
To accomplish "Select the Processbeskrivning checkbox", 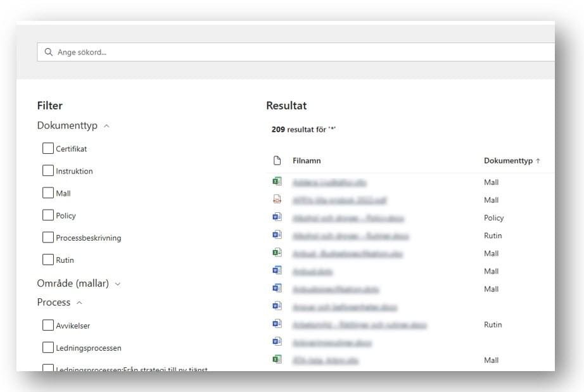I will pyautogui.click(x=48, y=237).
